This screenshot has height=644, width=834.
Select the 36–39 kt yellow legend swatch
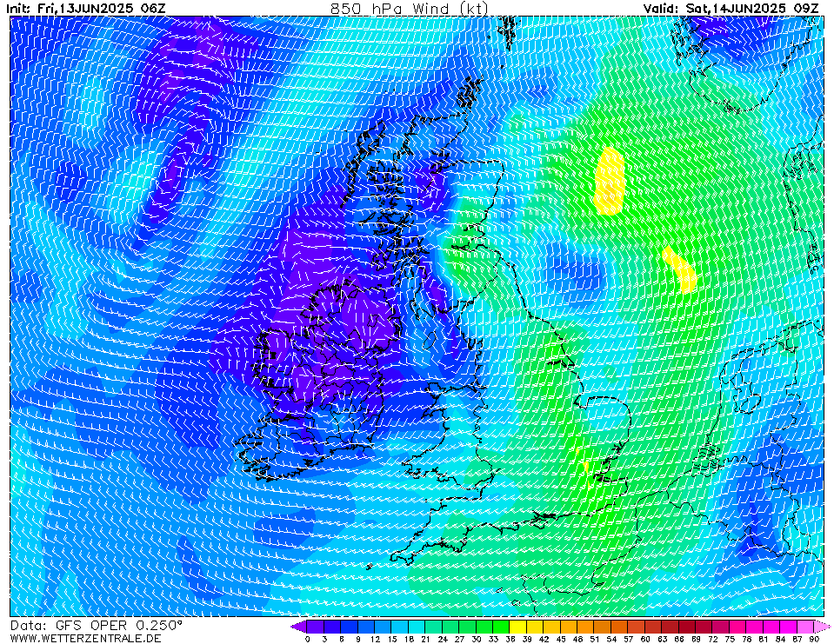point(518,627)
